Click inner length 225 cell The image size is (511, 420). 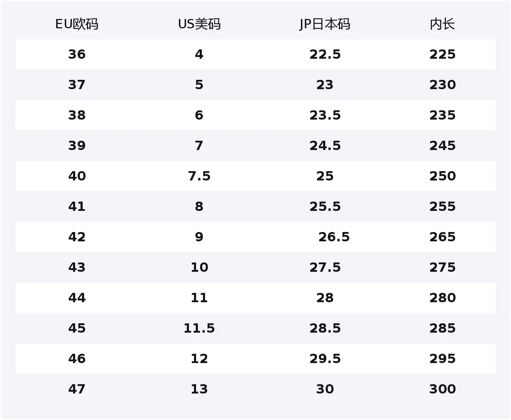click(443, 54)
